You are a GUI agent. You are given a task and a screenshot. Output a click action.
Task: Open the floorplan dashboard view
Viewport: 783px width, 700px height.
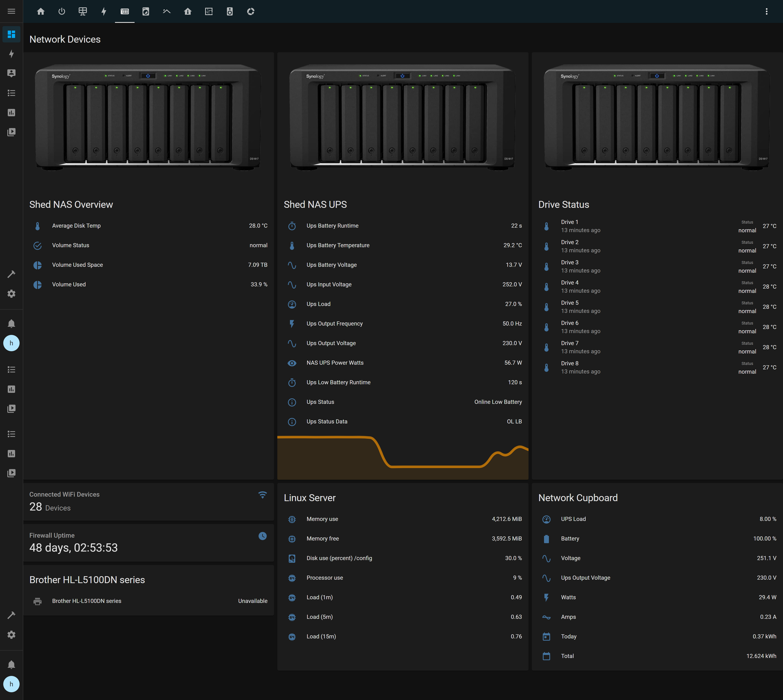(209, 11)
